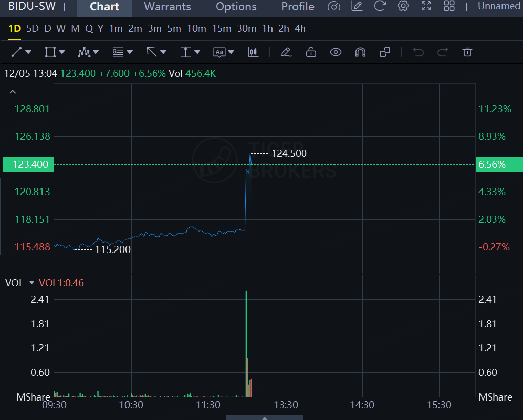Select the 30m interval
523x420 pixels.
246,28
